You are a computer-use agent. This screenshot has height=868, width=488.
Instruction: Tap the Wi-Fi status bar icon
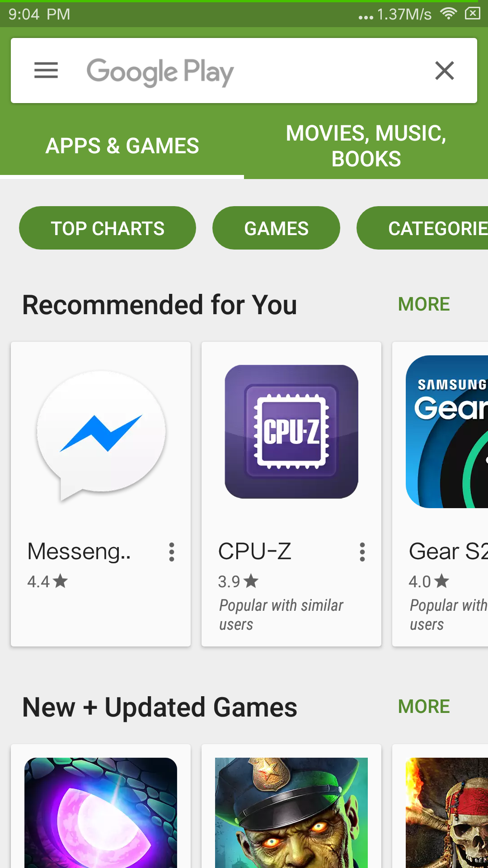click(x=448, y=14)
